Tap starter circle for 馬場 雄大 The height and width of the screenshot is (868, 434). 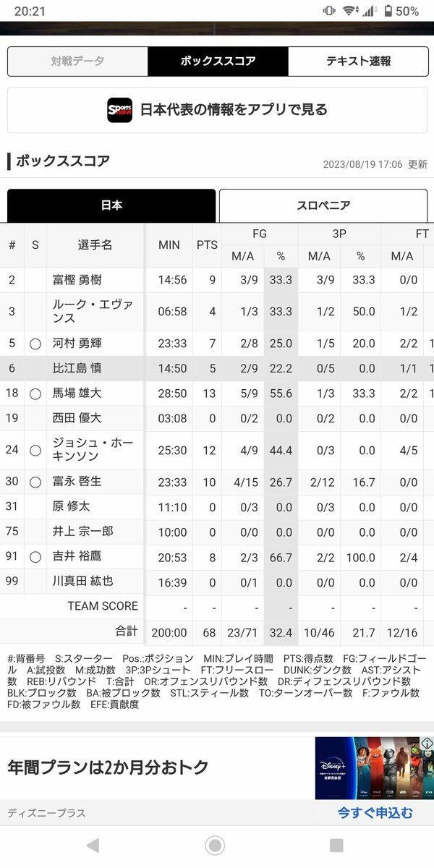coord(35,393)
